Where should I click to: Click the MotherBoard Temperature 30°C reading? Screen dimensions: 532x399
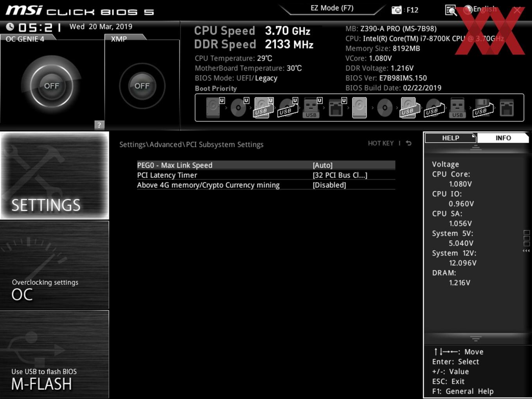coord(248,68)
